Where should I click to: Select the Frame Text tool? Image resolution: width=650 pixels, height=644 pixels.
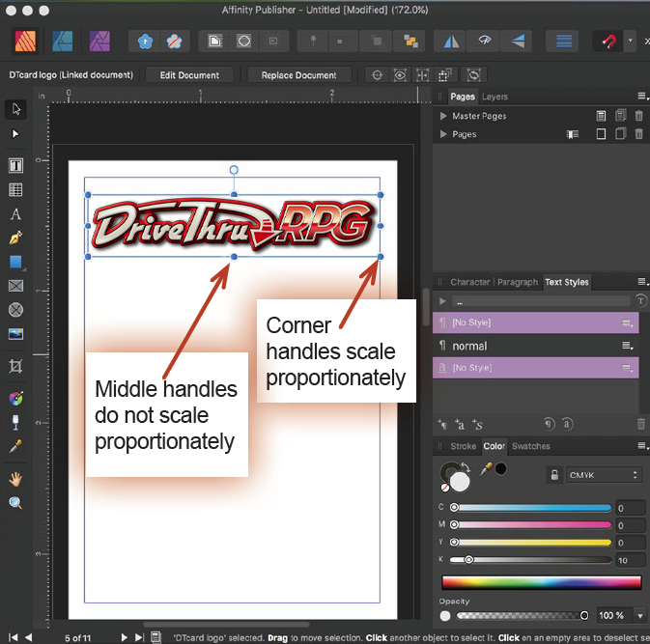pyautogui.click(x=15, y=165)
